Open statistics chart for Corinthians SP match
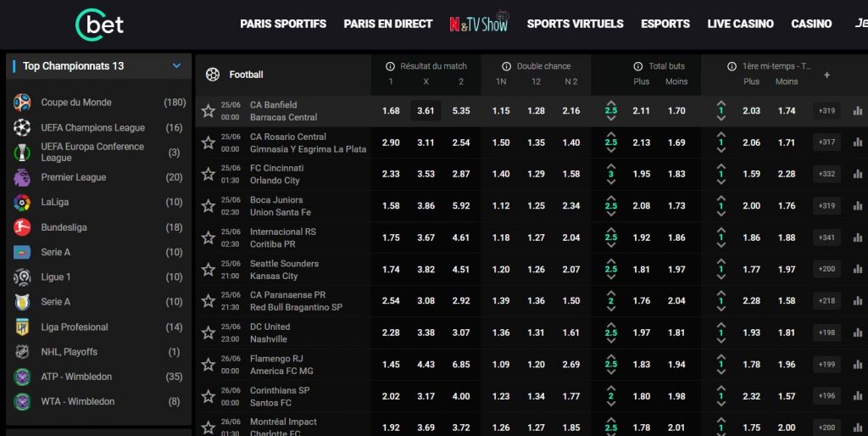 pyautogui.click(x=858, y=396)
